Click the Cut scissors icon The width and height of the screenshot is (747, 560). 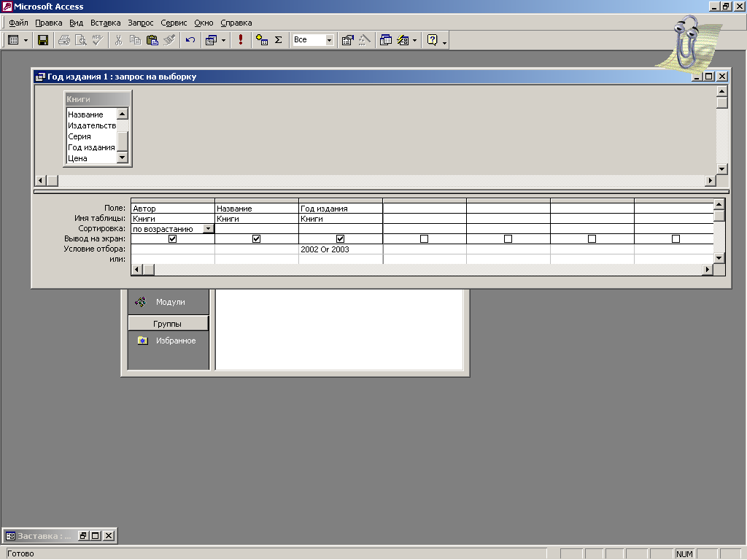point(118,40)
